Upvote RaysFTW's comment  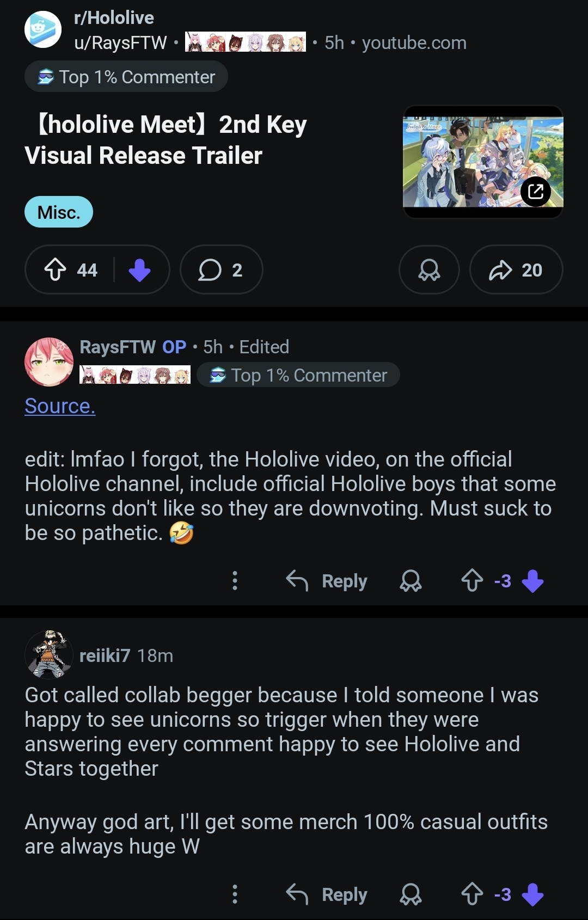(472, 581)
